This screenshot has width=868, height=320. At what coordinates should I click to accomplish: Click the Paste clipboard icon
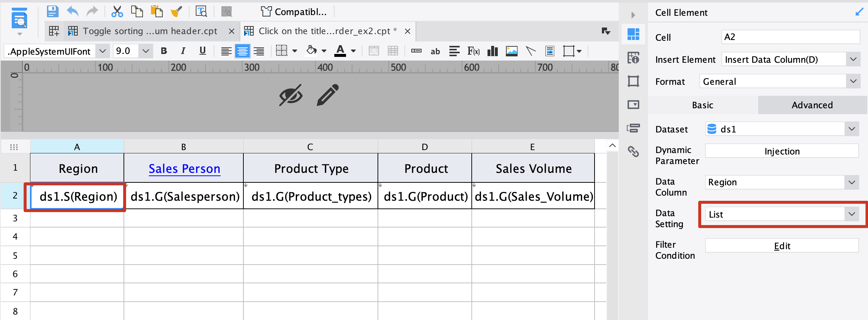pos(157,11)
